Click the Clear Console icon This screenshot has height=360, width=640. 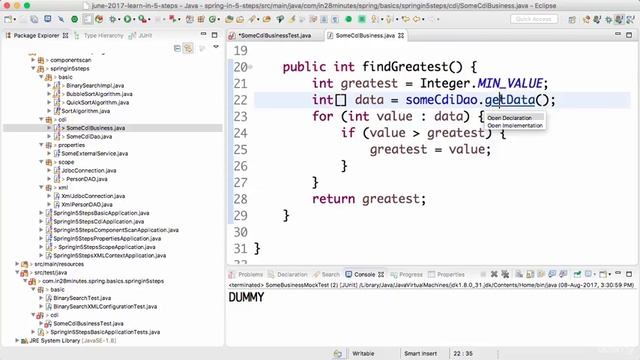point(519,274)
